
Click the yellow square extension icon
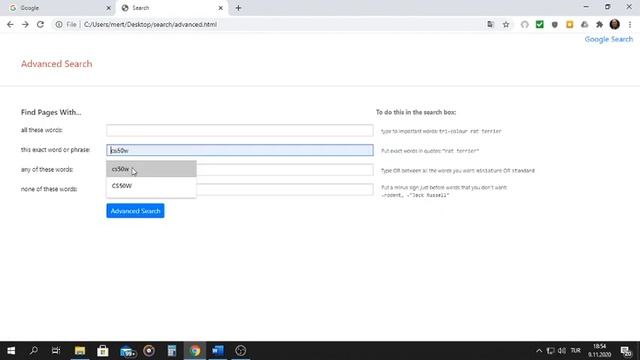[x=569, y=24]
